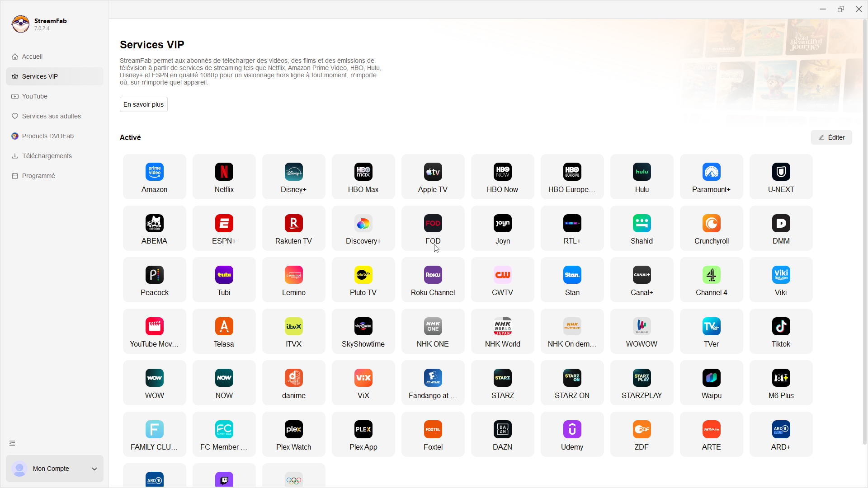Screen dimensions: 868x488
Task: Launch the Disney+ service
Action: pos(294,177)
